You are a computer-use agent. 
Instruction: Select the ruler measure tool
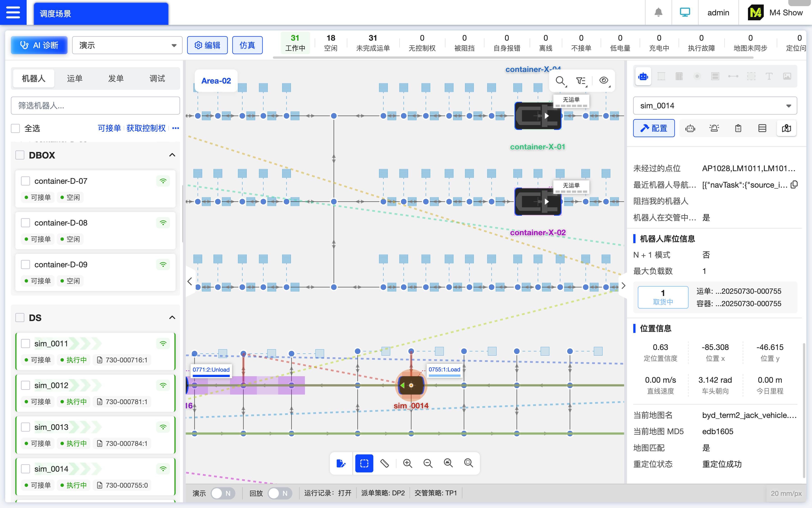coord(385,463)
